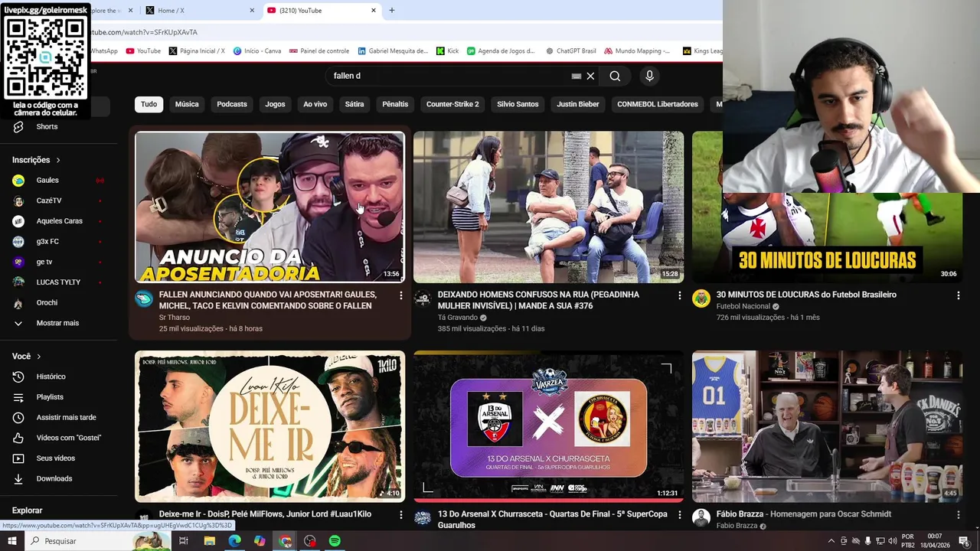Open more options for Deixe-me Ir video
This screenshot has height=551, width=980.
click(400, 515)
